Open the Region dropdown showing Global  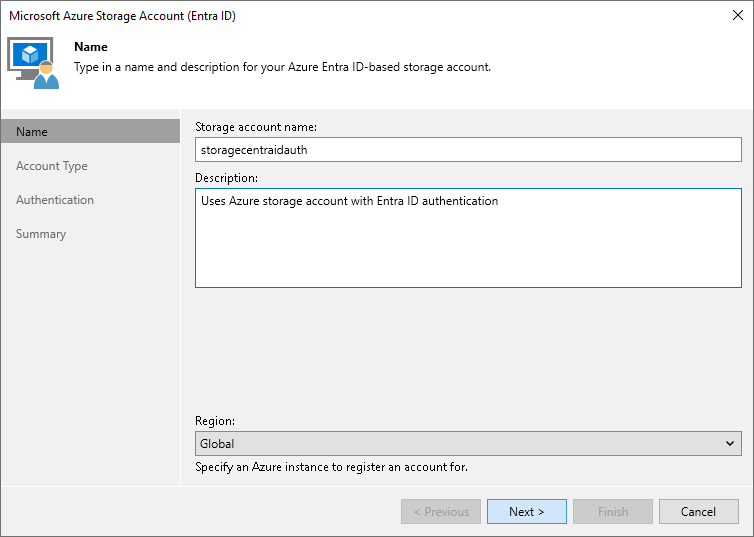468,443
